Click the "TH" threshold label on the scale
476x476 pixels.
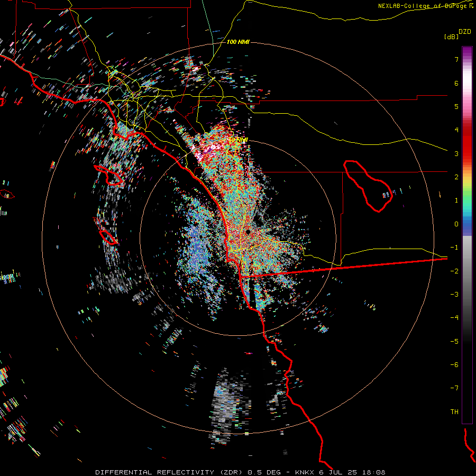tap(454, 412)
